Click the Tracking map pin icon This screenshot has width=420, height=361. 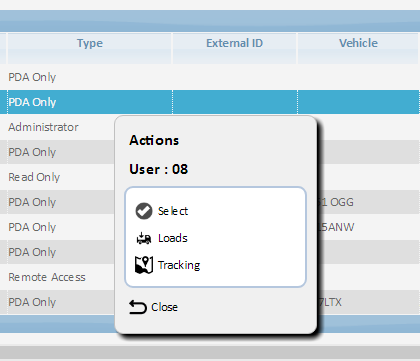pos(144,265)
